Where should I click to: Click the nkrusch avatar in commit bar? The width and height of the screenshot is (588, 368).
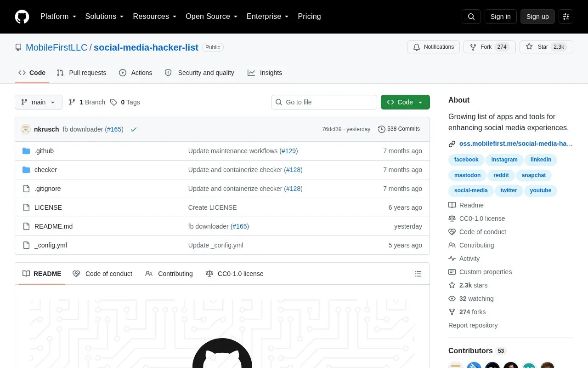coord(26,129)
